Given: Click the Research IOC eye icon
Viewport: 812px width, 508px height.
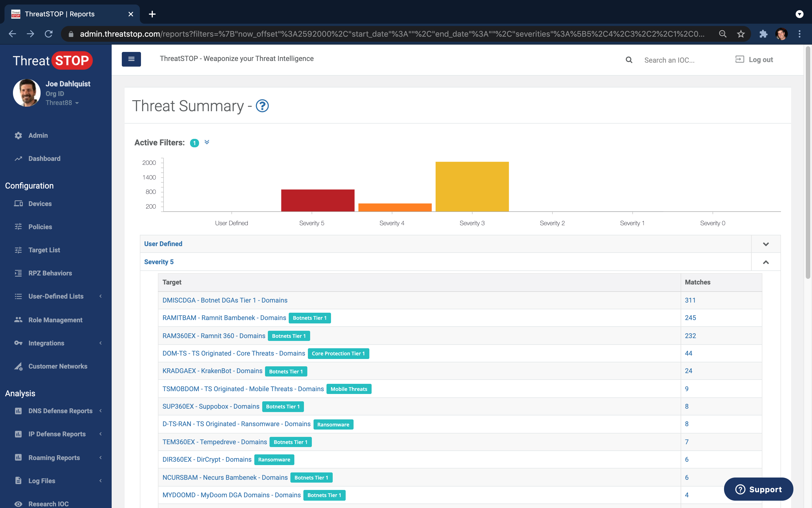Looking at the screenshot, I should [18, 504].
